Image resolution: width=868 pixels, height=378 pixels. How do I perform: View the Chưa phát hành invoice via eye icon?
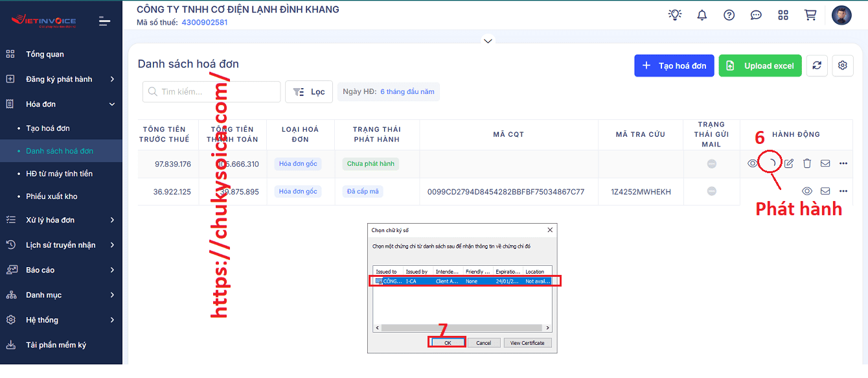(753, 163)
